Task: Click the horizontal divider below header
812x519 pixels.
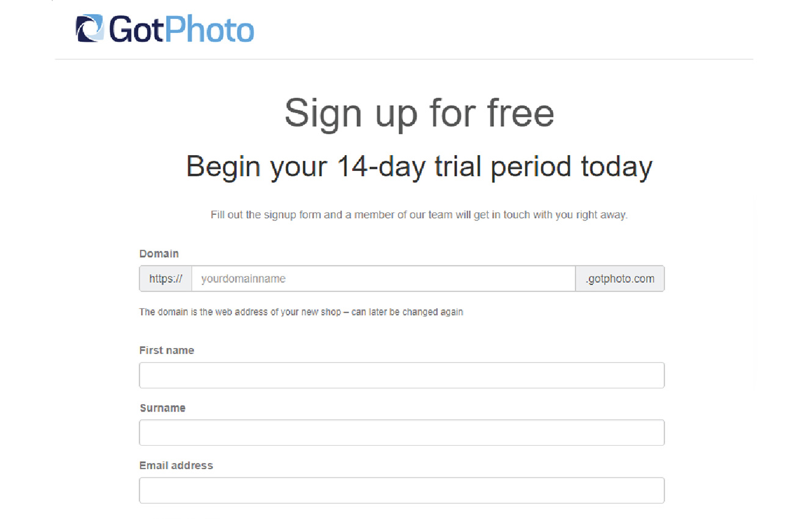Action: tap(404, 59)
